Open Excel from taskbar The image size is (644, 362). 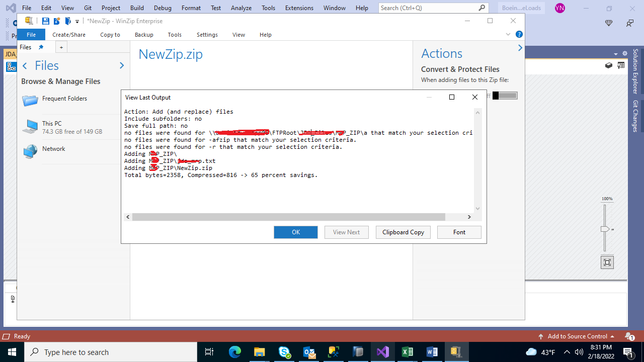pos(408,352)
